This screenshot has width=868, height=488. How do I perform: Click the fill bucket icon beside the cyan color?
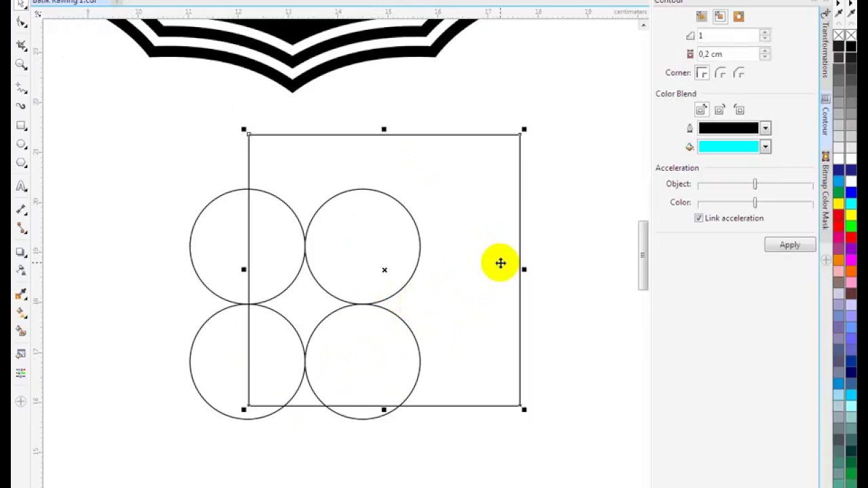(x=690, y=146)
